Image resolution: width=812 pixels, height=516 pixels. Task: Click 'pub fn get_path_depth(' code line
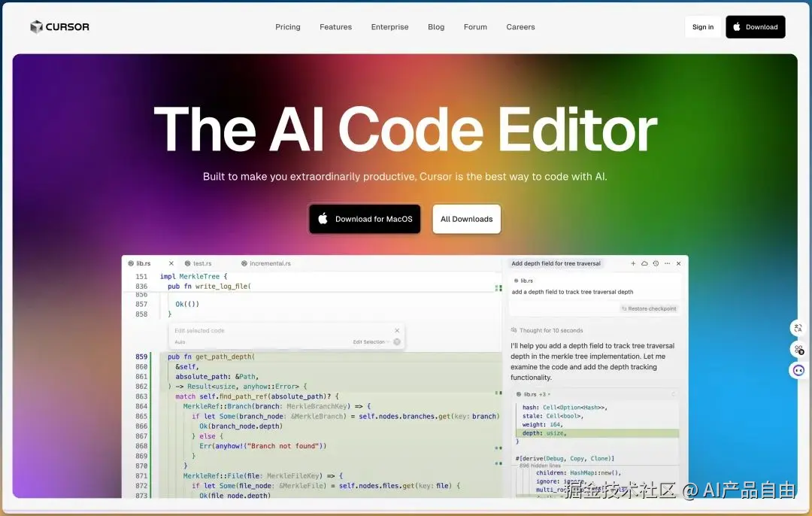click(x=211, y=357)
